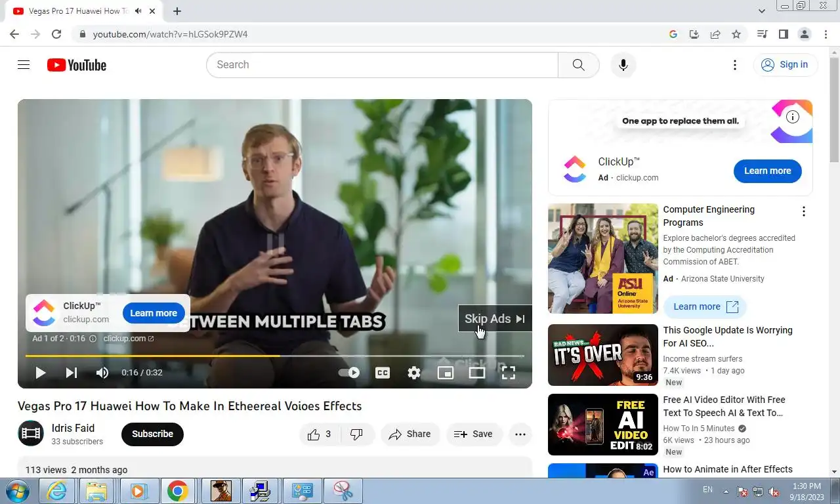Like the video with thumbs up
Screen dimensions: 840x504
(320, 434)
